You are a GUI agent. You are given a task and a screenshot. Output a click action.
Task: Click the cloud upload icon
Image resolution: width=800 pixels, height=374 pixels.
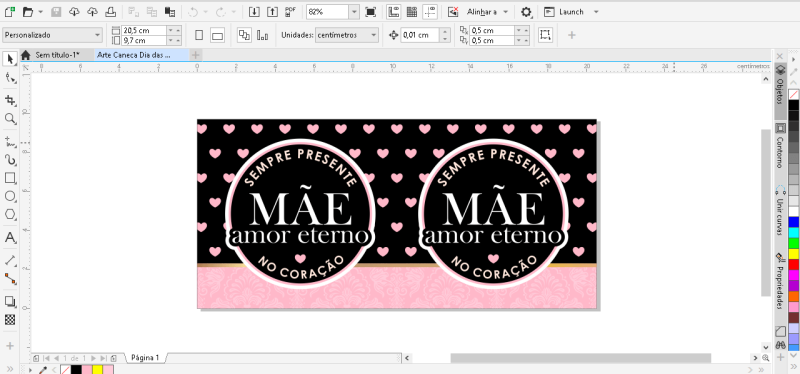92,11
